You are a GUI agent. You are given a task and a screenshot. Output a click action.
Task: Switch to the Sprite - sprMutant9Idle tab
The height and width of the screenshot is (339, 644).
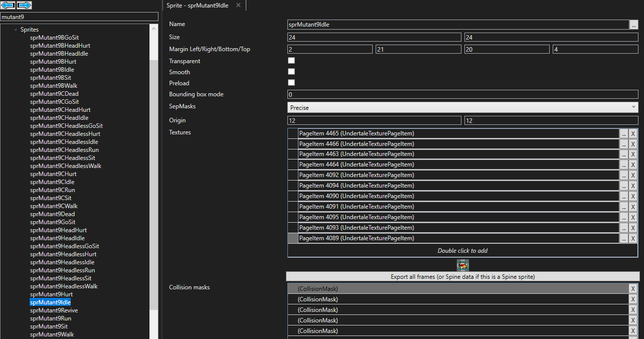coord(199,5)
